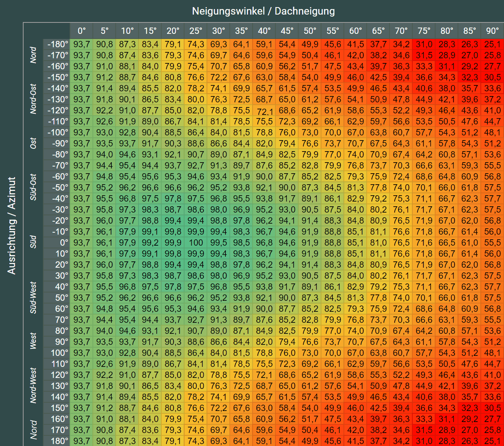Viewport: 504px width, 446px height.
Task: Select 64,3 in the 70° column, -90° row
Action: pos(401,144)
